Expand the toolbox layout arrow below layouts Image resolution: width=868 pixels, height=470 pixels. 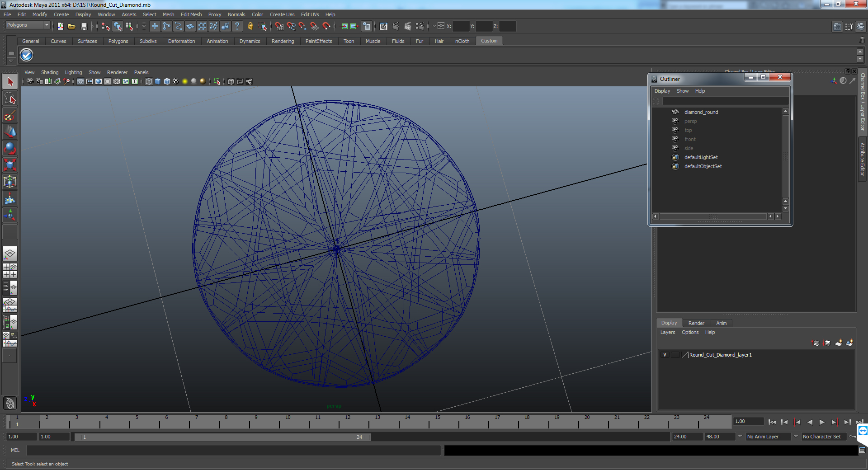point(9,355)
